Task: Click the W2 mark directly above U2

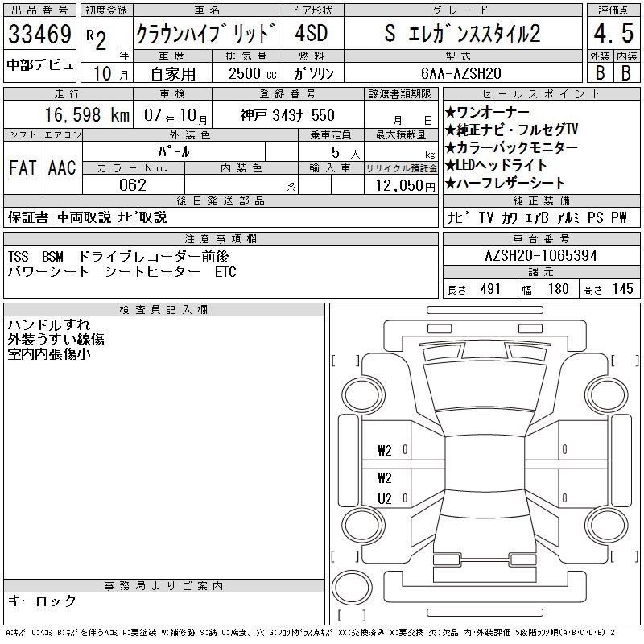Action: pyautogui.click(x=385, y=477)
